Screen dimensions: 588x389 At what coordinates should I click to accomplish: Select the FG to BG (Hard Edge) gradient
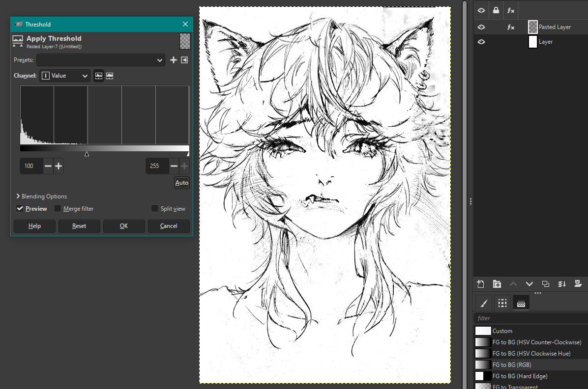[531, 376]
